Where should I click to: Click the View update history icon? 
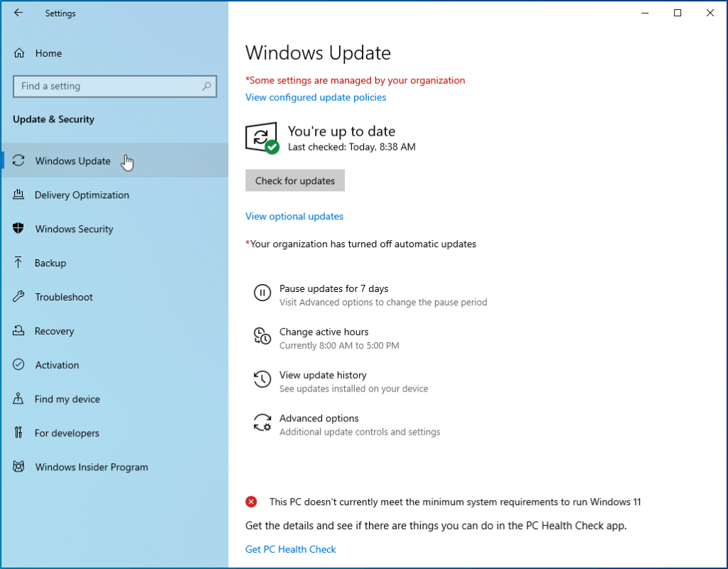tap(263, 379)
